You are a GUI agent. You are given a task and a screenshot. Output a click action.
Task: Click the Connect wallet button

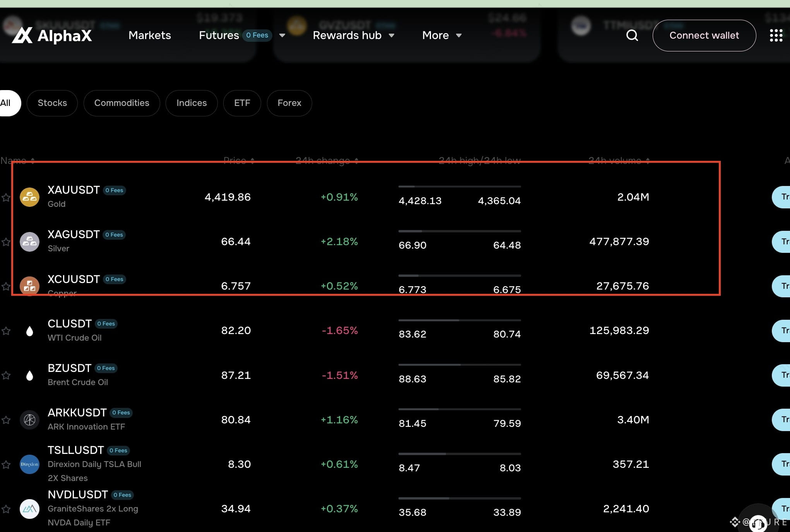pos(704,36)
